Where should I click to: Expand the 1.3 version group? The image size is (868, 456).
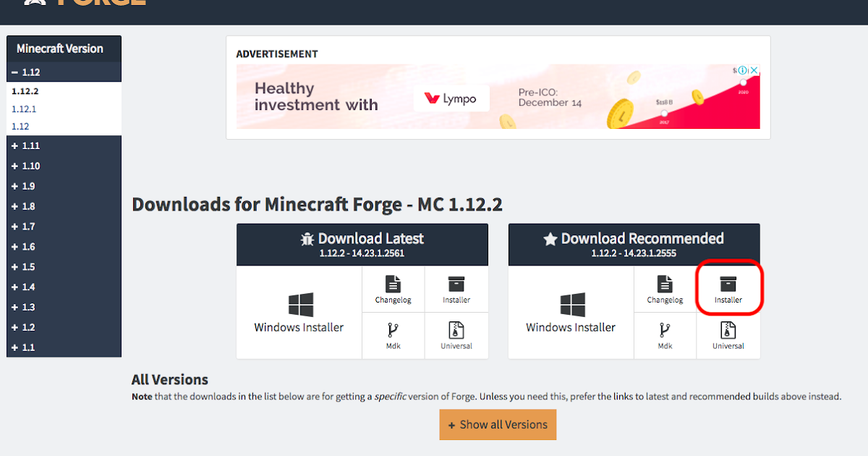[x=64, y=307]
